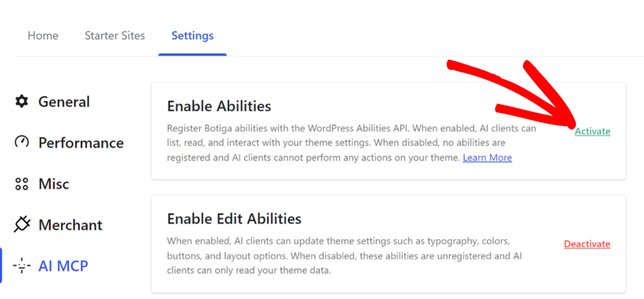Follow the Learn More link
This screenshot has width=644, height=299.
[487, 158]
